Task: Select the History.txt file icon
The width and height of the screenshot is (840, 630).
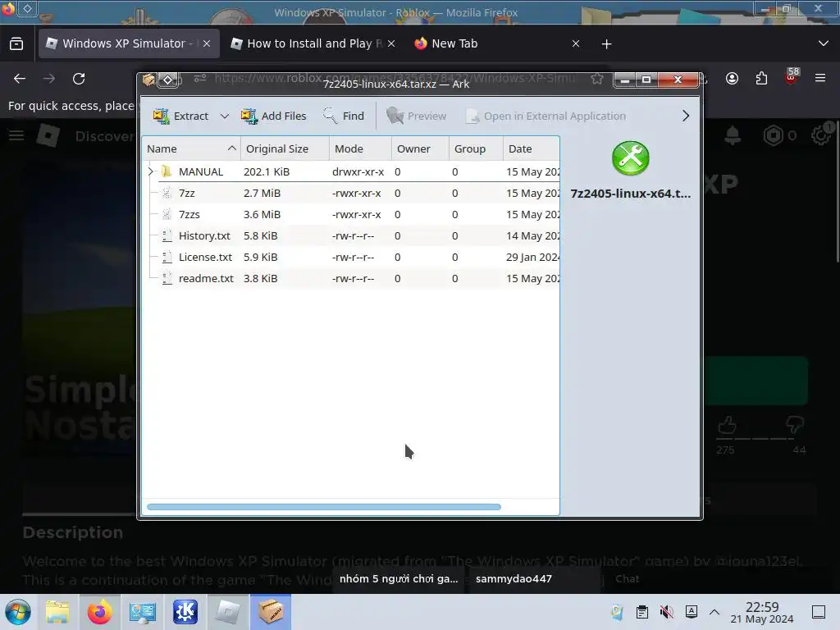Action: (167, 235)
